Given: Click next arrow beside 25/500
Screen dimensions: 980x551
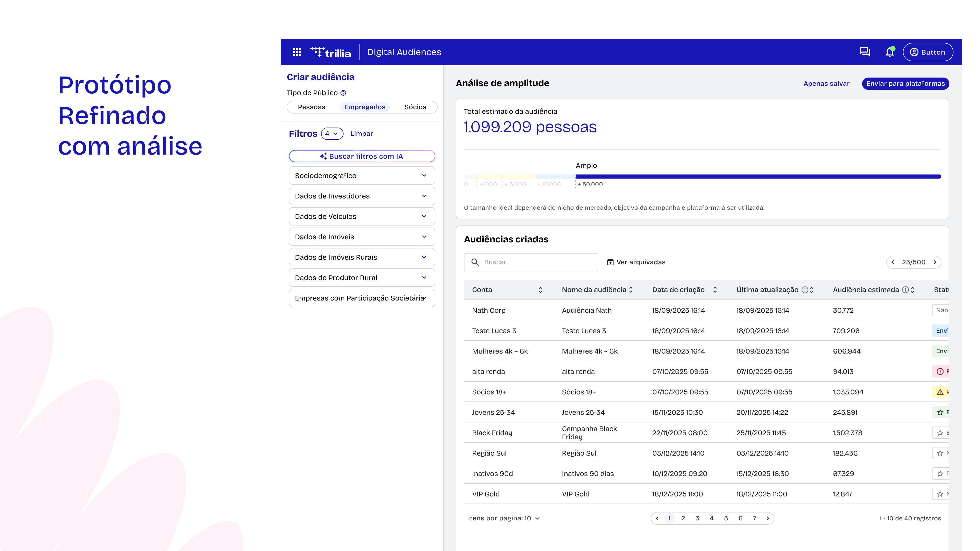Looking at the screenshot, I should click(x=935, y=262).
